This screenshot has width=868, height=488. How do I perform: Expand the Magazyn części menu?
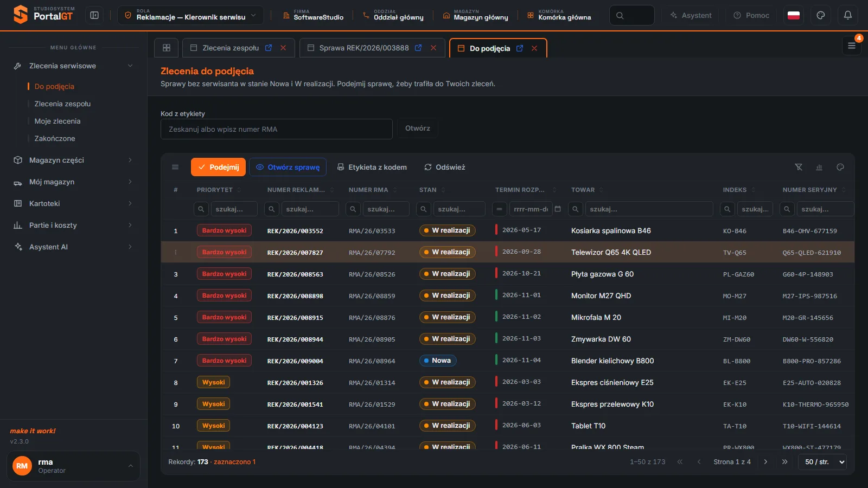click(x=73, y=160)
